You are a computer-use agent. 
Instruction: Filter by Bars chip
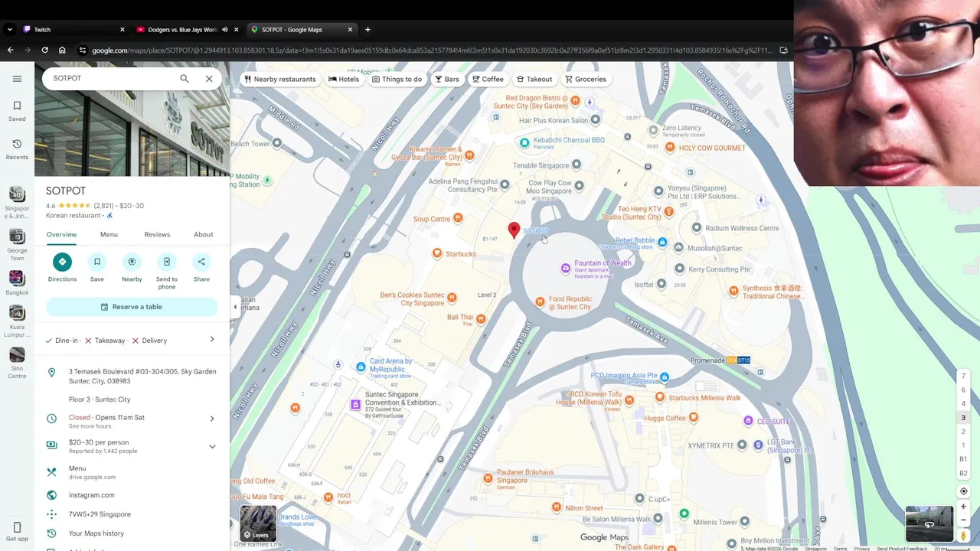(x=447, y=79)
